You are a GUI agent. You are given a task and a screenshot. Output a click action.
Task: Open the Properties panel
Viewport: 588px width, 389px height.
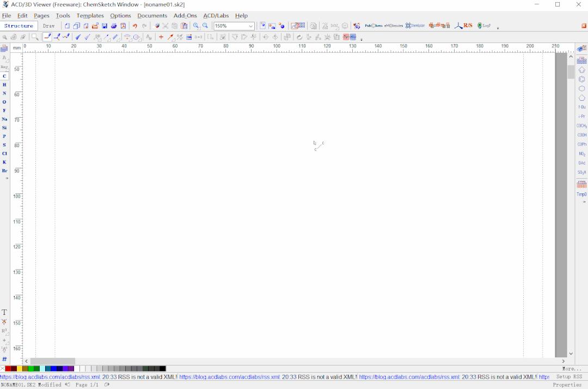pyautogui.click(x=567, y=385)
